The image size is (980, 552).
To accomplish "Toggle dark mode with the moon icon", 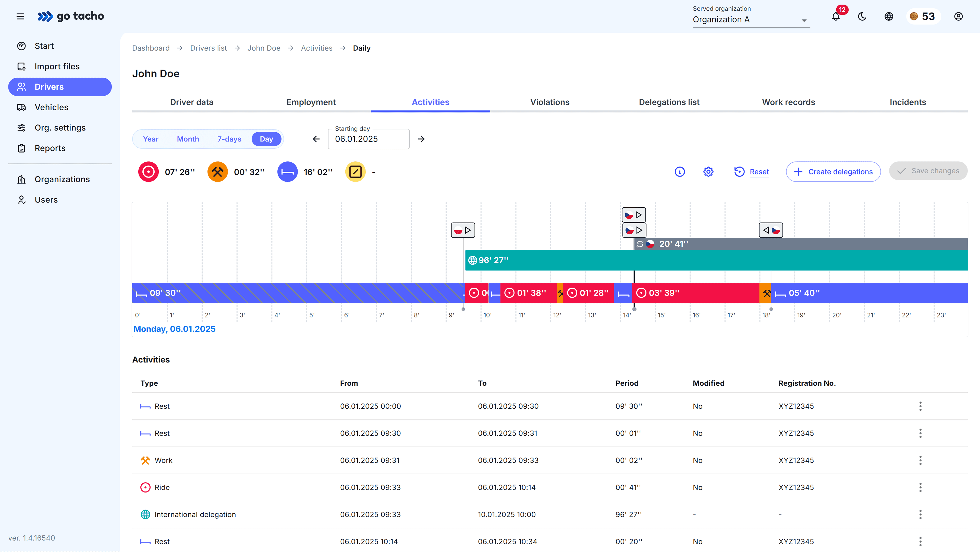I will coord(862,16).
